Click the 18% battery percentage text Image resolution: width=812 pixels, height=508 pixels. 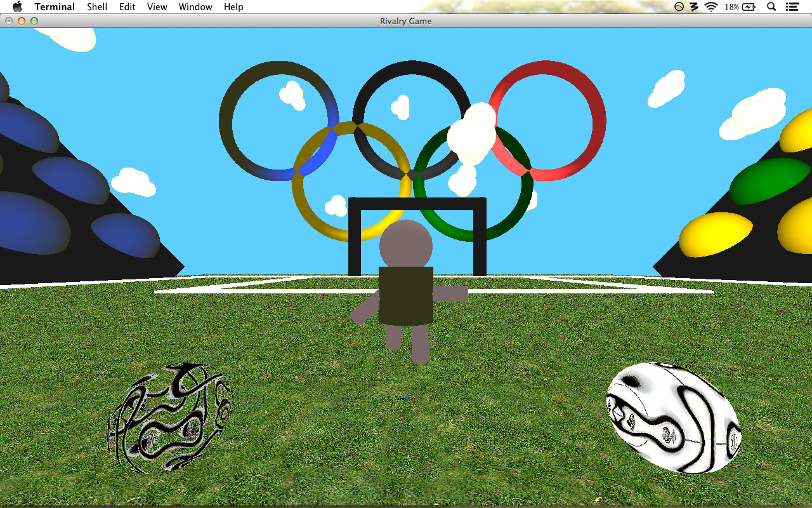tap(731, 7)
